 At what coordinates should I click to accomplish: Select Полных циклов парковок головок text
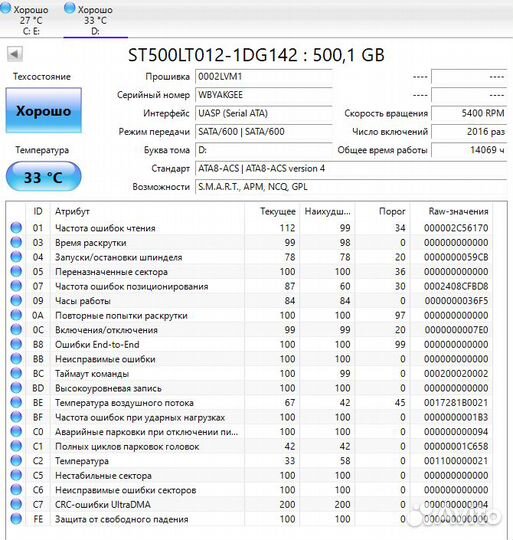(127, 446)
